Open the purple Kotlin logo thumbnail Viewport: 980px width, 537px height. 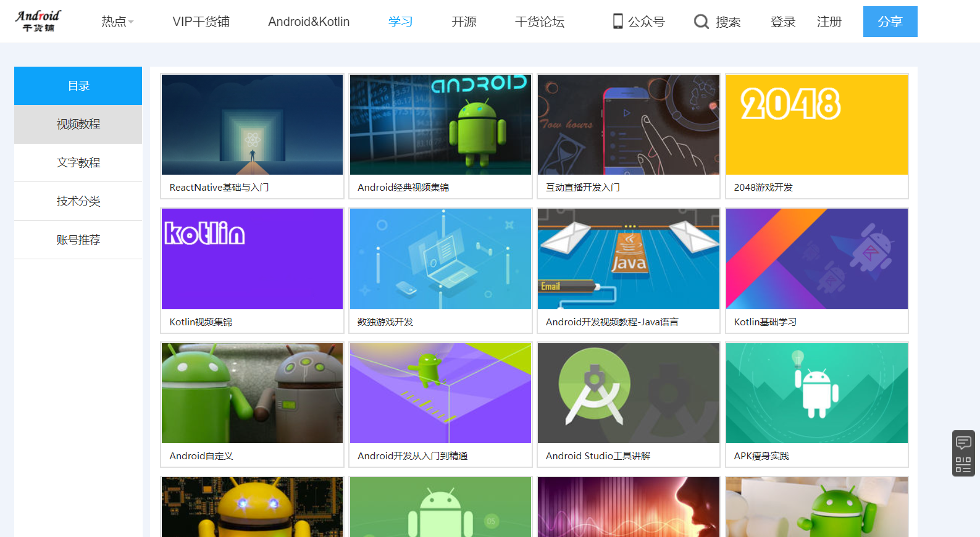[x=252, y=259]
